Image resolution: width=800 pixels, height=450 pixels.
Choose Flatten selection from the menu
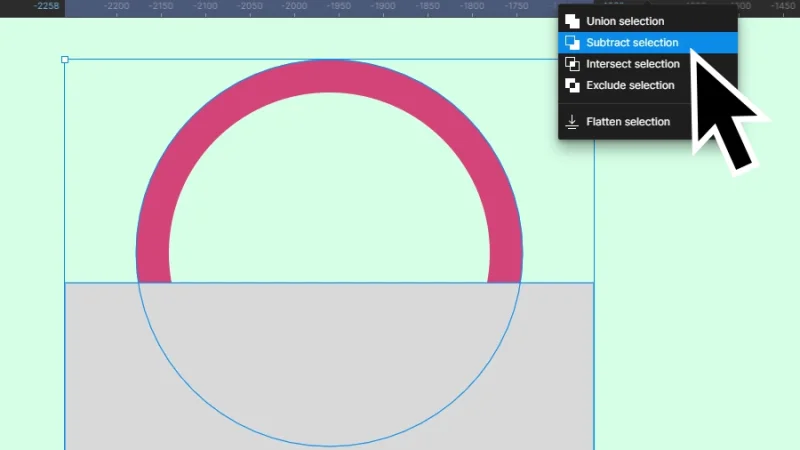(647, 121)
